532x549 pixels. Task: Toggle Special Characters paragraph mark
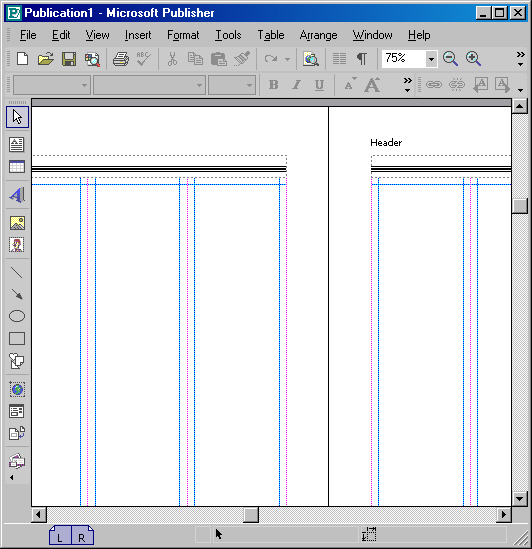pyautogui.click(x=362, y=59)
